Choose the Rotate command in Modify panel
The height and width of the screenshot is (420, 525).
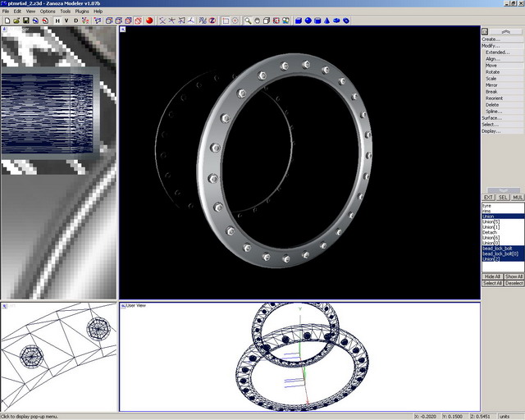tap(492, 71)
